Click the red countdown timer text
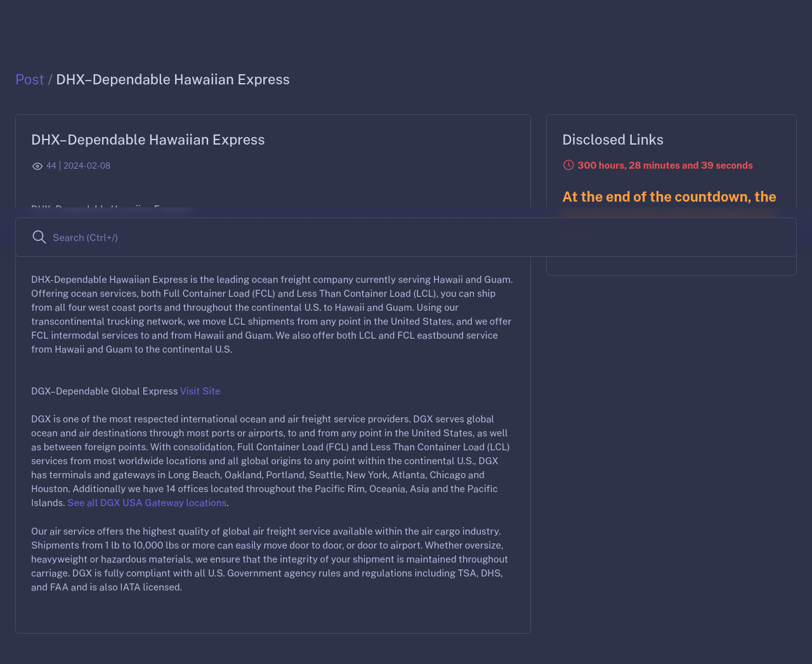The width and height of the screenshot is (812, 664). pos(665,166)
